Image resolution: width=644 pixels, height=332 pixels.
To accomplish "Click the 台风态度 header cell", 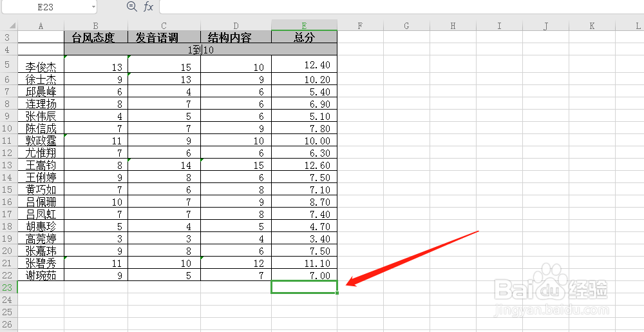I will click(x=96, y=37).
